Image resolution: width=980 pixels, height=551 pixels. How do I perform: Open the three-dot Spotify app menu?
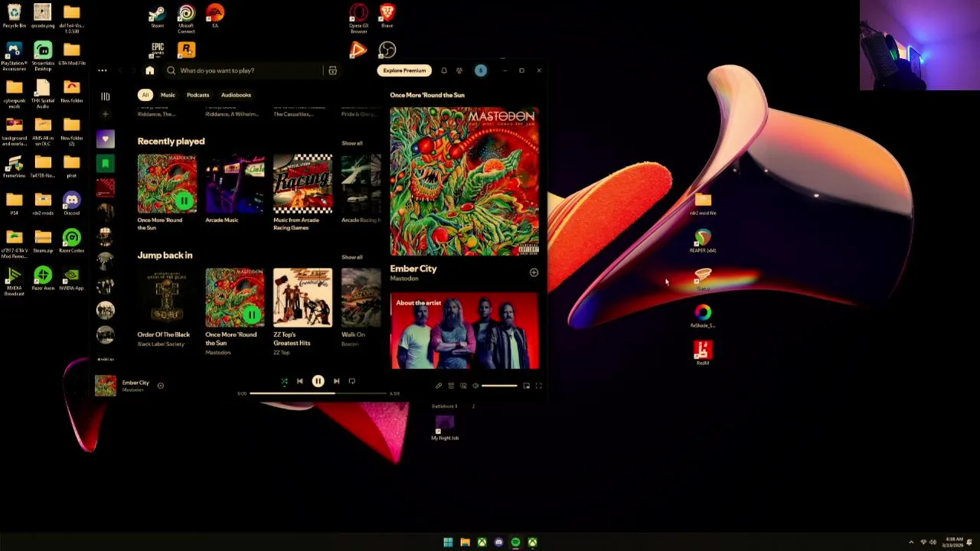(102, 70)
